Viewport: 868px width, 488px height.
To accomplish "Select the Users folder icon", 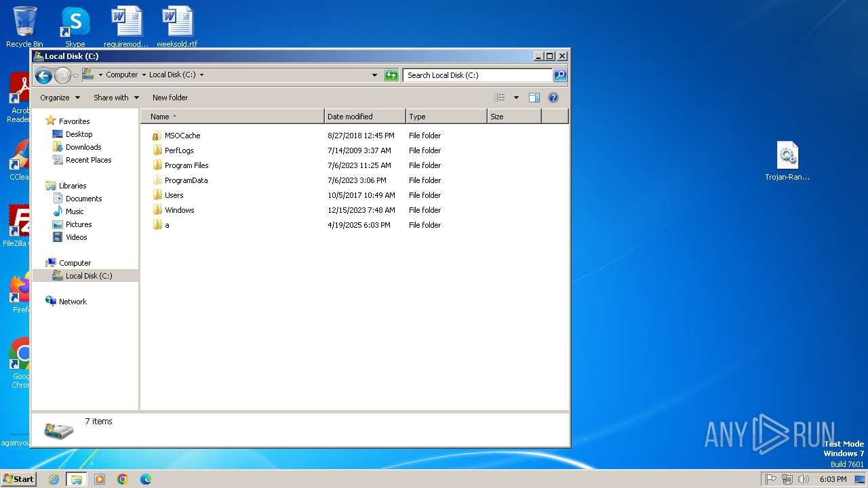I will (157, 195).
